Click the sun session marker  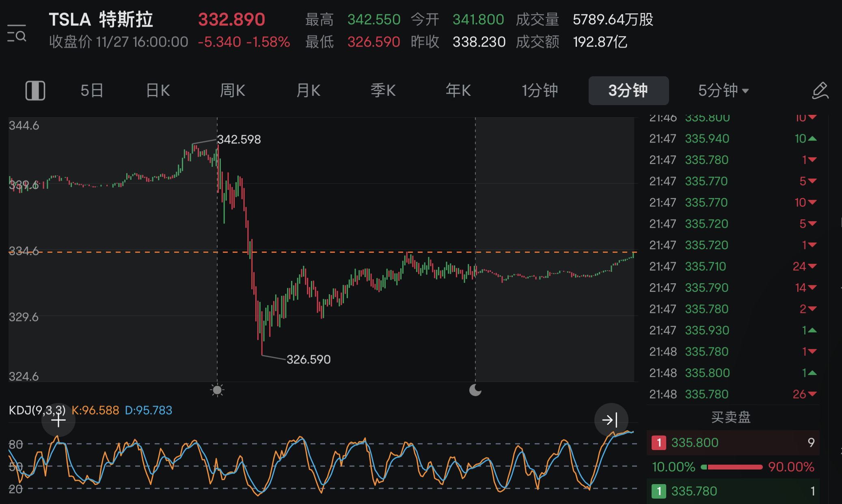[x=217, y=390]
